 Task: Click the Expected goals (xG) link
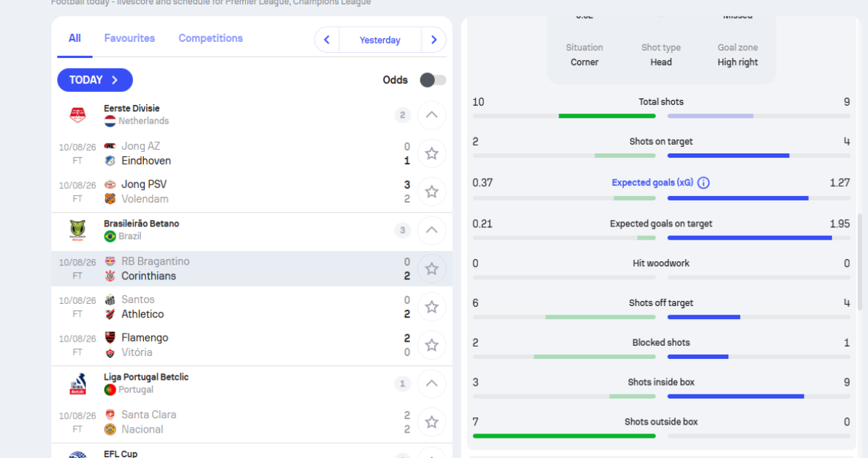[652, 183]
